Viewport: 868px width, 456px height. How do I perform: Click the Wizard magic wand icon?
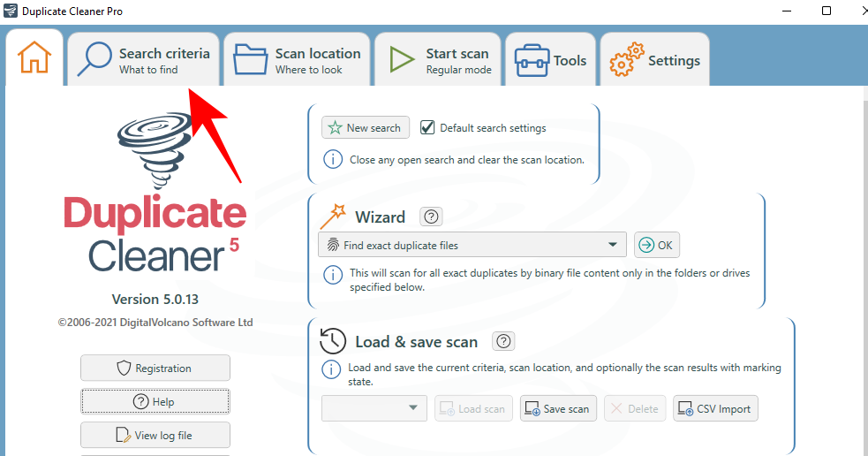click(x=333, y=217)
